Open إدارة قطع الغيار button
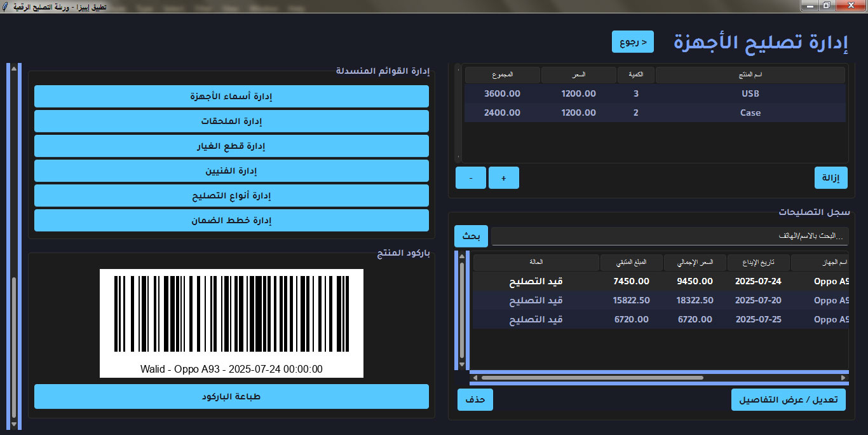The height and width of the screenshot is (435, 868). [x=231, y=146]
